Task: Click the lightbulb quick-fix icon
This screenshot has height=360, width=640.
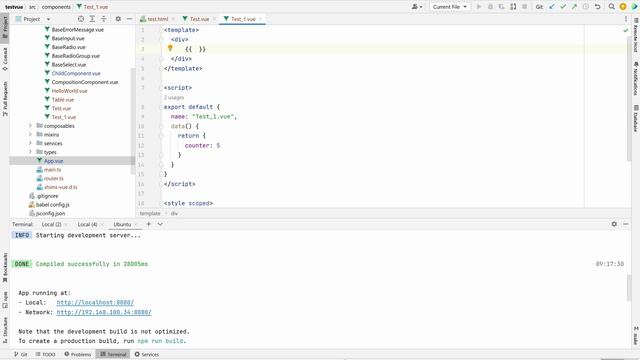Action: (x=170, y=49)
